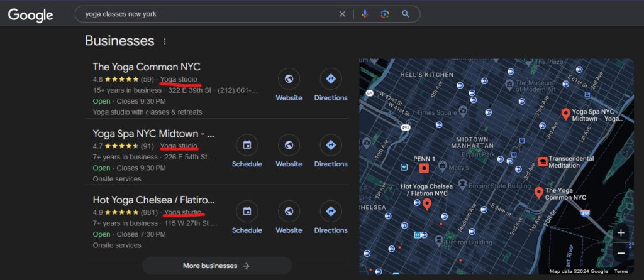Click the Times Square camera marker on map
The height and width of the screenshot is (280, 644).
pyautogui.click(x=463, y=110)
